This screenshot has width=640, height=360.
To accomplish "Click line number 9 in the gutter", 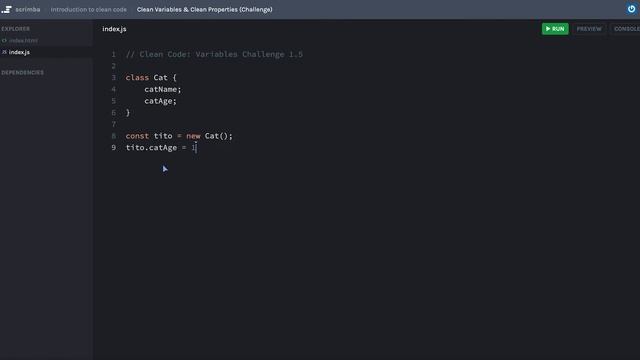I will click(113, 148).
